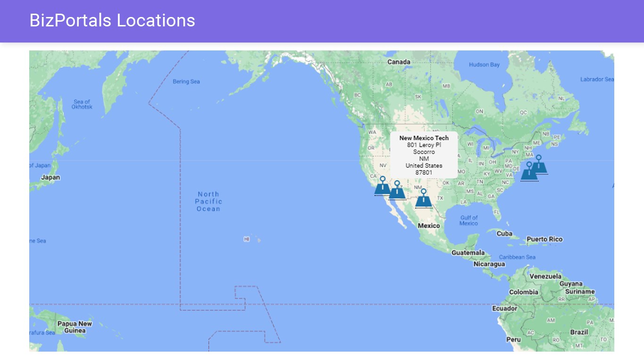Click the Mexico country label
This screenshot has height=362, width=644.
click(x=429, y=226)
